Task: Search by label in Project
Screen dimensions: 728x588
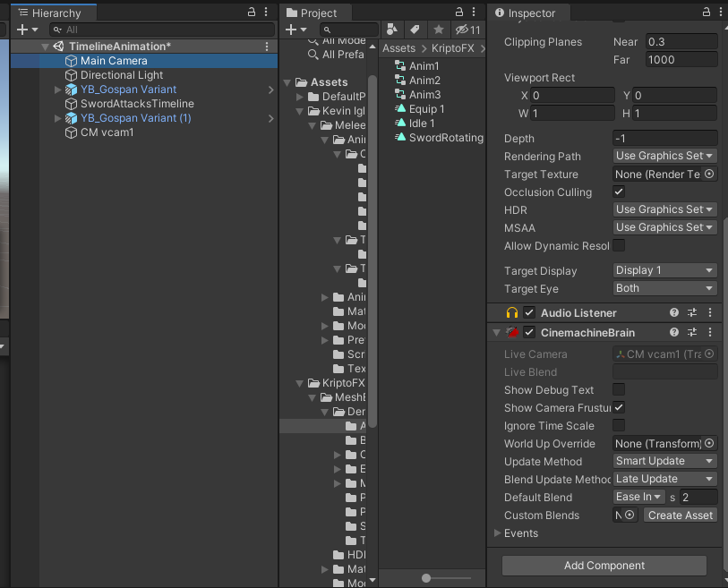Action: click(x=415, y=30)
